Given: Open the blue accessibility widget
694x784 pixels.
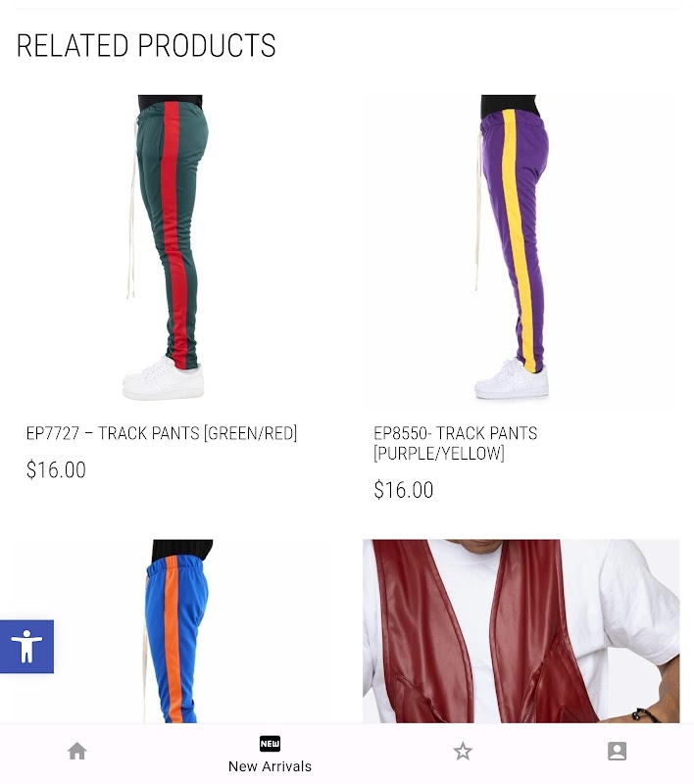Looking at the screenshot, I should (27, 647).
